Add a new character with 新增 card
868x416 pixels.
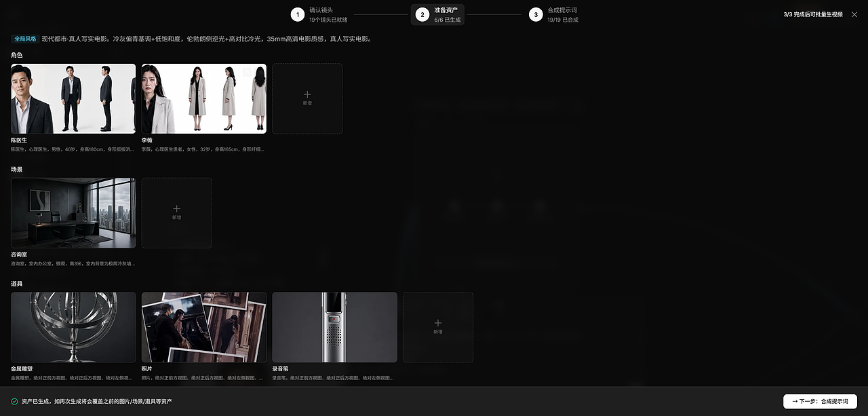(307, 98)
